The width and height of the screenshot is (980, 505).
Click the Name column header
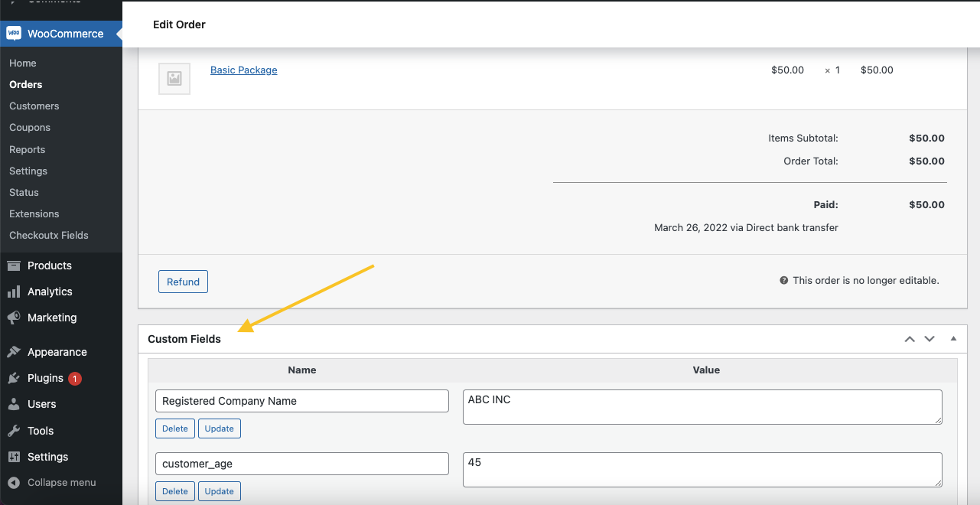pos(302,370)
